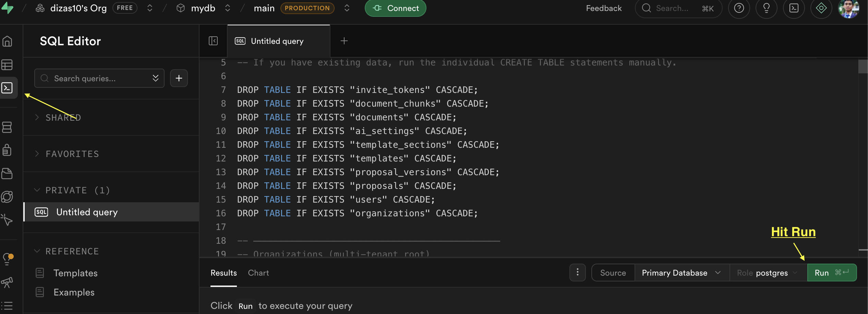Open the organization icon for dizas10's Org

coord(40,8)
